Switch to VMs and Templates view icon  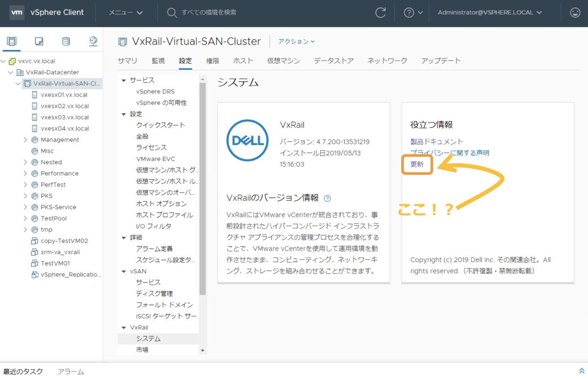click(39, 42)
